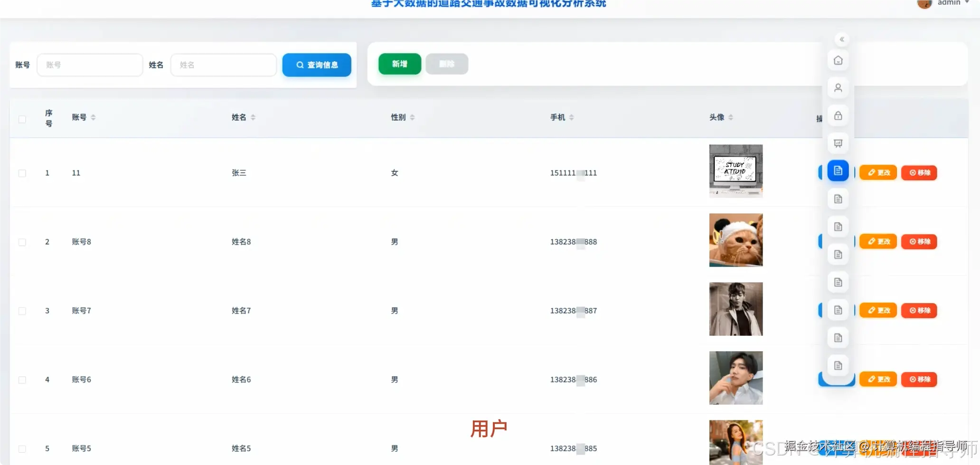This screenshot has width=980, height=465.
Task: Click the highlighted blue document sidebar icon
Action: (838, 171)
